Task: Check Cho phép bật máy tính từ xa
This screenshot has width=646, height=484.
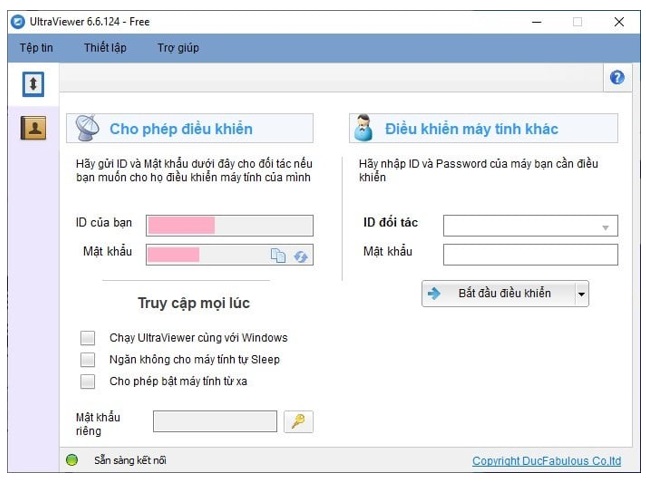Action: (x=88, y=381)
